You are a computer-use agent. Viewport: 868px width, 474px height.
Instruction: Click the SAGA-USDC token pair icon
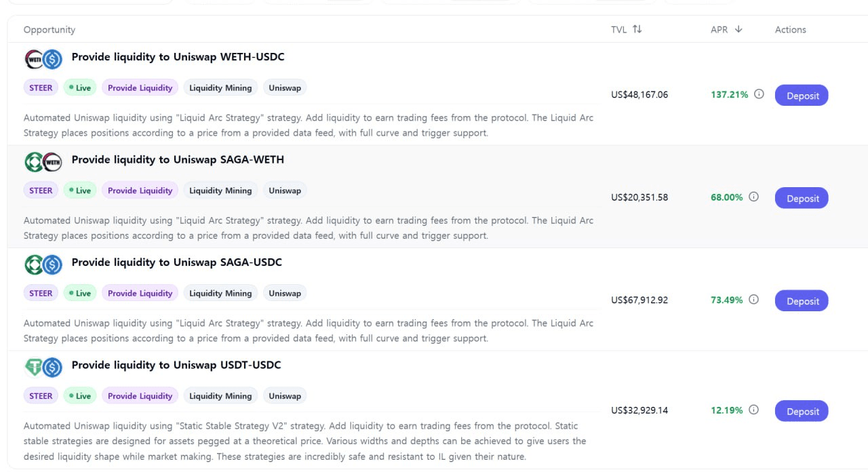point(43,264)
